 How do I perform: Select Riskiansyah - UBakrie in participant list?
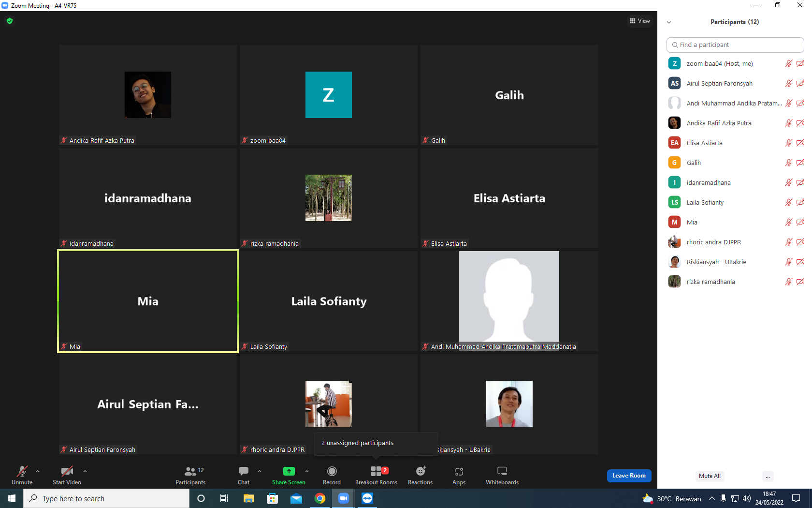(x=735, y=262)
